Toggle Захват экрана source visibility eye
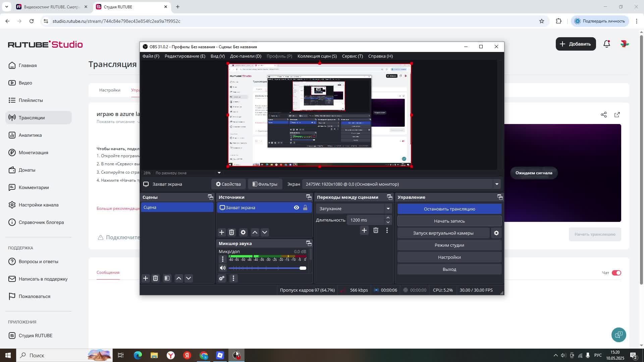Screen dimensions: 644x362 point(296,207)
